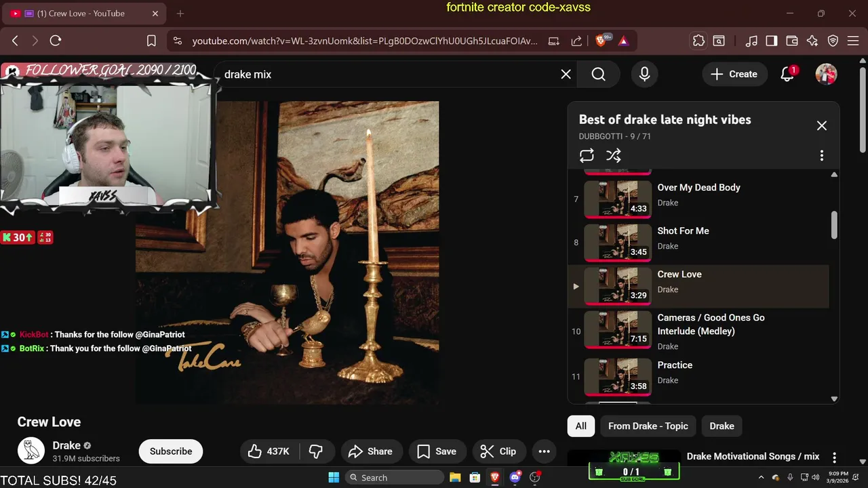
Task: Click the playlist scrollbar thumb
Action: click(x=834, y=225)
